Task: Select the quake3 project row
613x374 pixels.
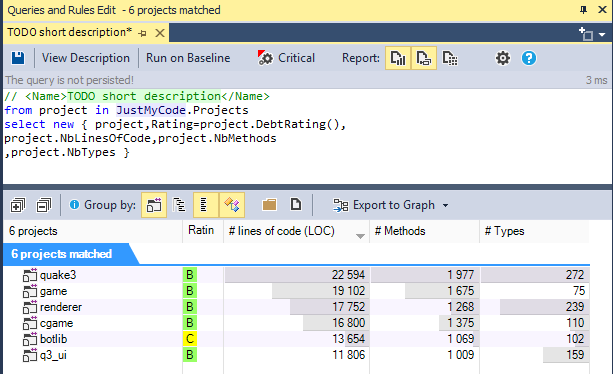Action: point(297,275)
